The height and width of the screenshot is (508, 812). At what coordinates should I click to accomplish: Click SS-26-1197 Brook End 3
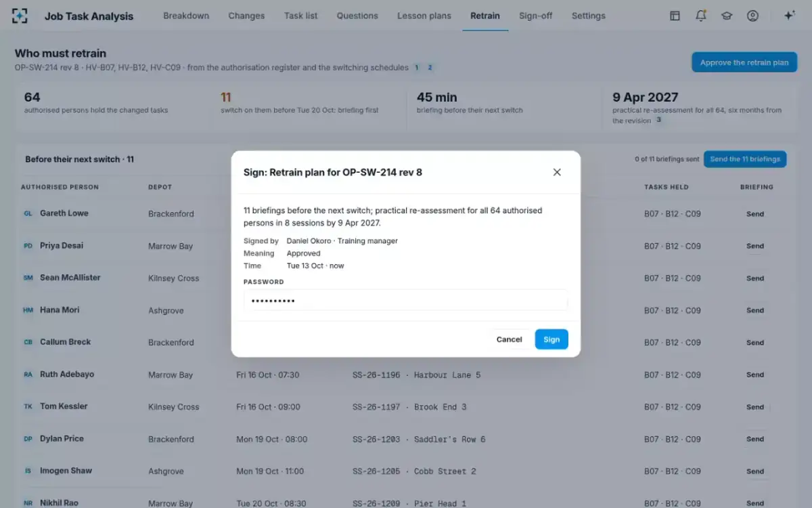[409, 407]
